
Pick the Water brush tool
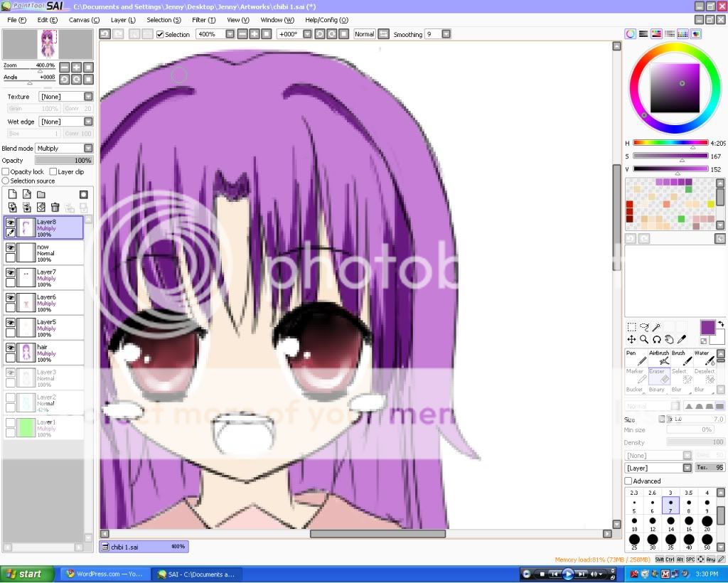pos(704,358)
